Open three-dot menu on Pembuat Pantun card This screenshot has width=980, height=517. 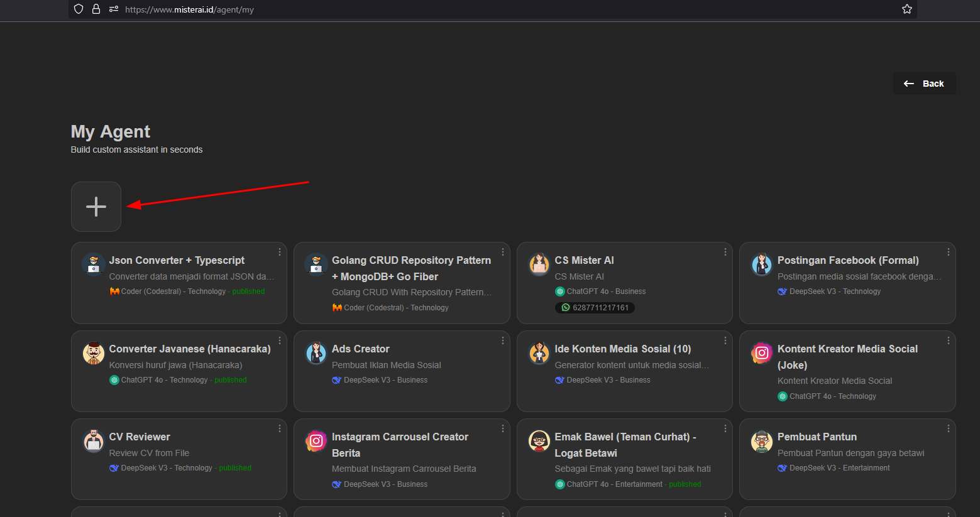point(948,428)
